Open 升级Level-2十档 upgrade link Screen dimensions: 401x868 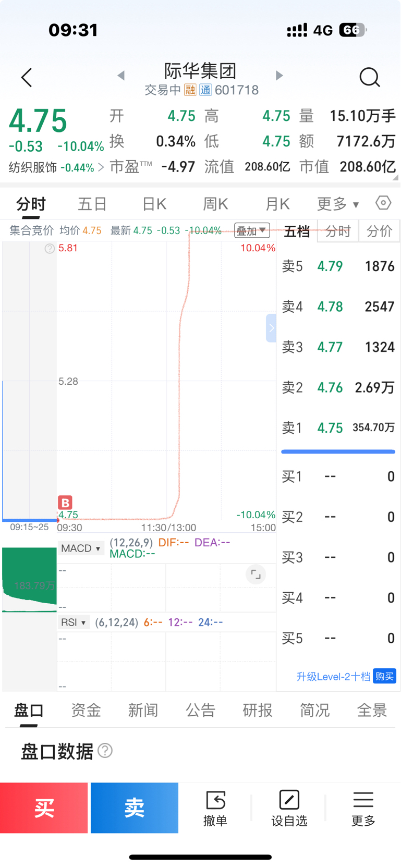(333, 677)
